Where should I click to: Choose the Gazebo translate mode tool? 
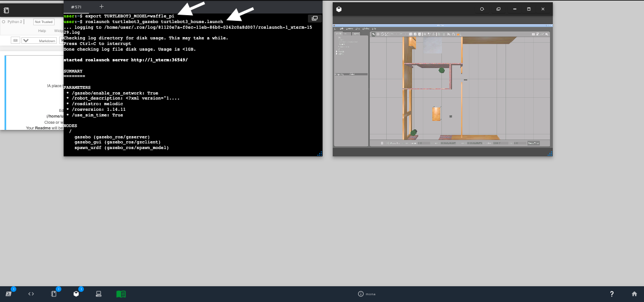click(378, 34)
